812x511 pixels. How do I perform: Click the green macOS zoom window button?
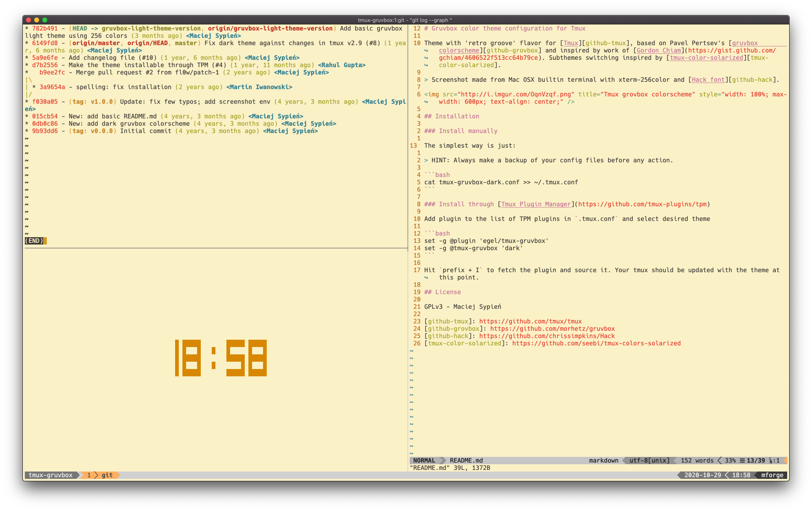pos(45,20)
